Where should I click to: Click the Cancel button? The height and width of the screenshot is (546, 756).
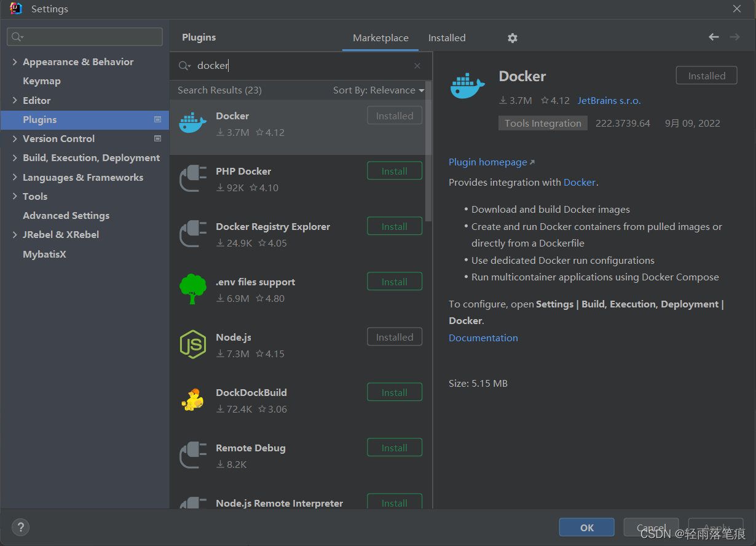[x=652, y=528]
